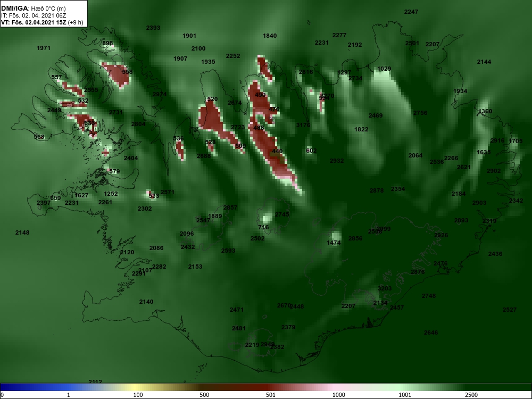Click the map value 520
Screen dimensions: 532x399
(x=212, y=99)
